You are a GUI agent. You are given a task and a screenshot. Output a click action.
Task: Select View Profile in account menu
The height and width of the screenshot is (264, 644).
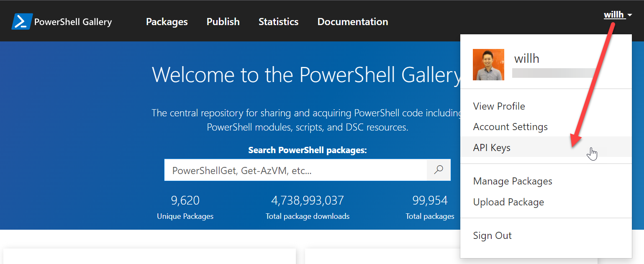[499, 106]
